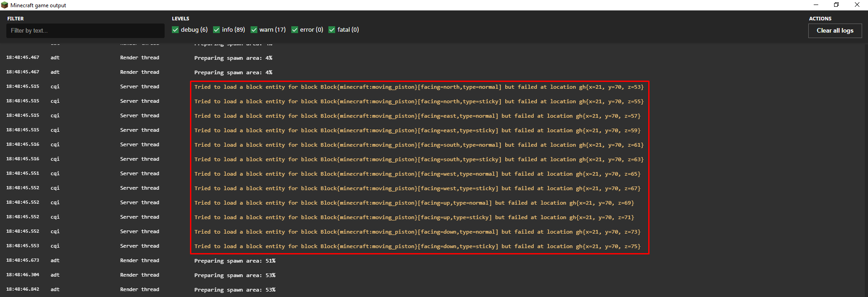Focus the Filter by text input field

click(x=85, y=31)
